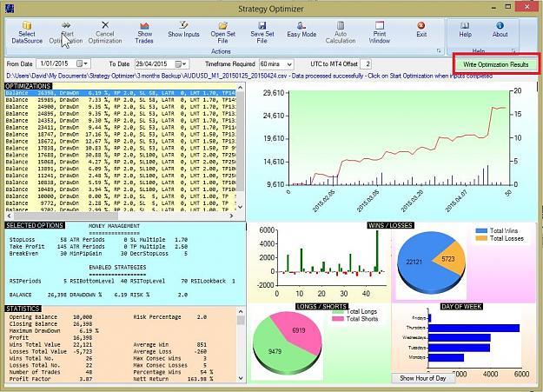Click the 6919 shorts pie slice
Viewport: 543px width, 392px height.
click(299, 329)
